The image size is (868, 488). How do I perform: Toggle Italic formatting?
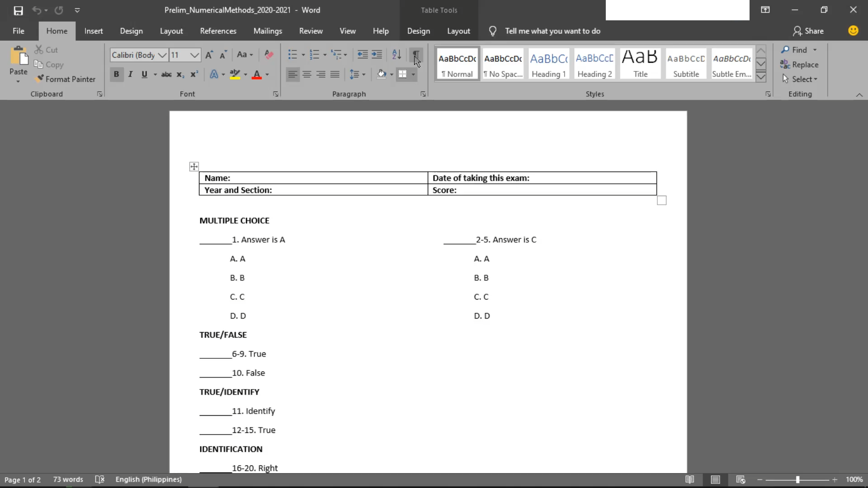point(130,75)
